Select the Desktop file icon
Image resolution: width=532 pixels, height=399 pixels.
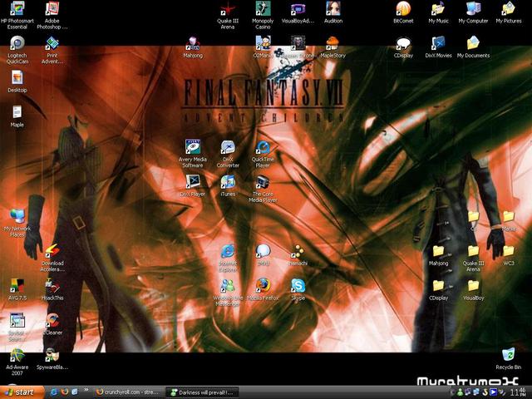pyautogui.click(x=17, y=81)
